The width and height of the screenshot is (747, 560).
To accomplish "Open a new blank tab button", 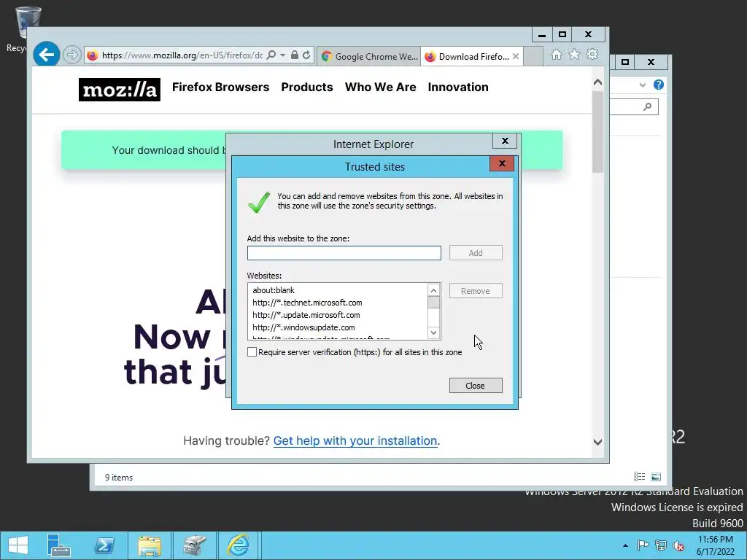I will point(533,56).
